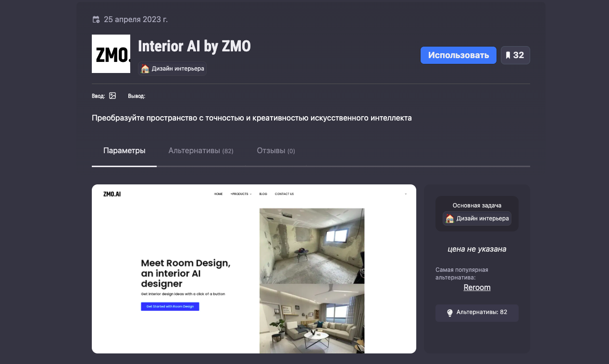
Task: Click the calendar icon beside the date
Action: click(96, 20)
